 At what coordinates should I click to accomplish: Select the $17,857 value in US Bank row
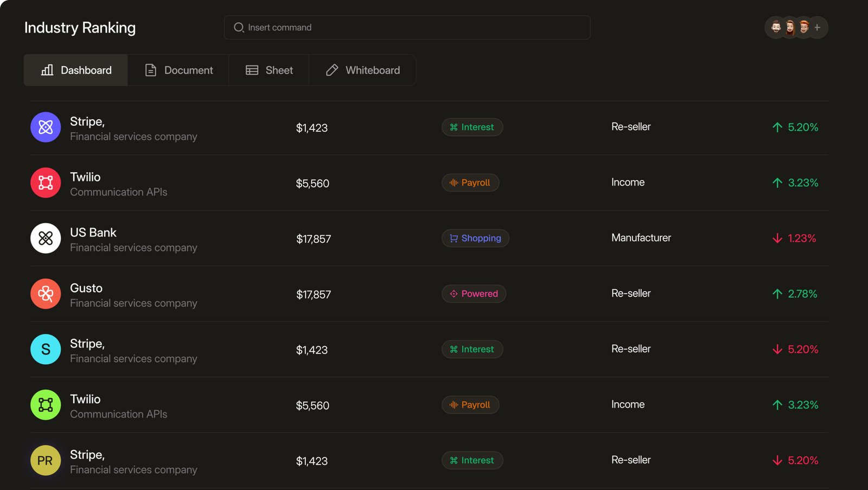click(314, 239)
